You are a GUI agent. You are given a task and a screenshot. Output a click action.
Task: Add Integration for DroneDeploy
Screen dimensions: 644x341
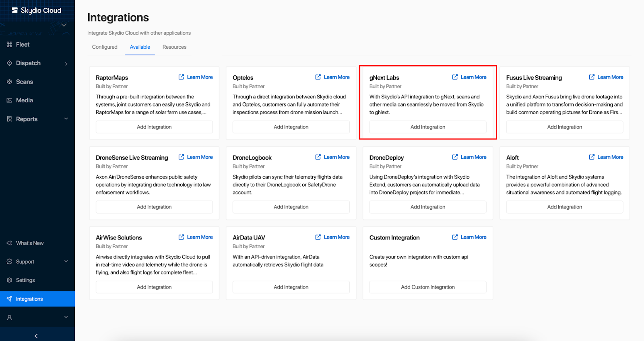point(428,207)
